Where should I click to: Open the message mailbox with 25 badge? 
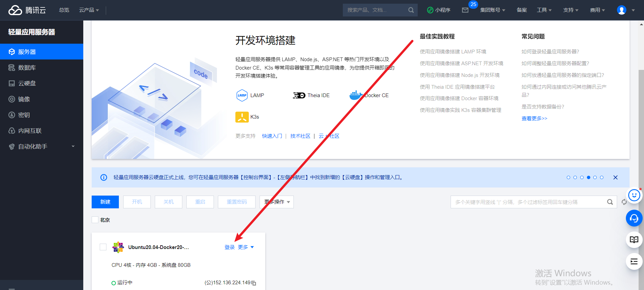click(465, 10)
